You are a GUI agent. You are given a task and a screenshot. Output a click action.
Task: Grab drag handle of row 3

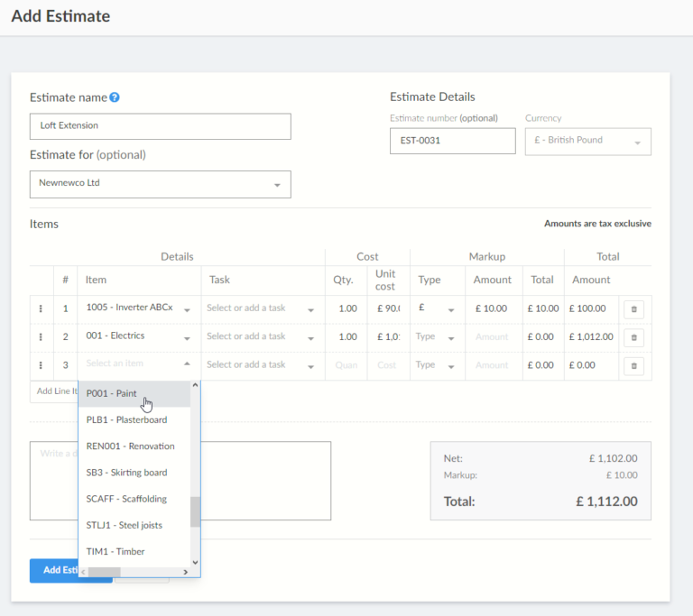(41, 365)
